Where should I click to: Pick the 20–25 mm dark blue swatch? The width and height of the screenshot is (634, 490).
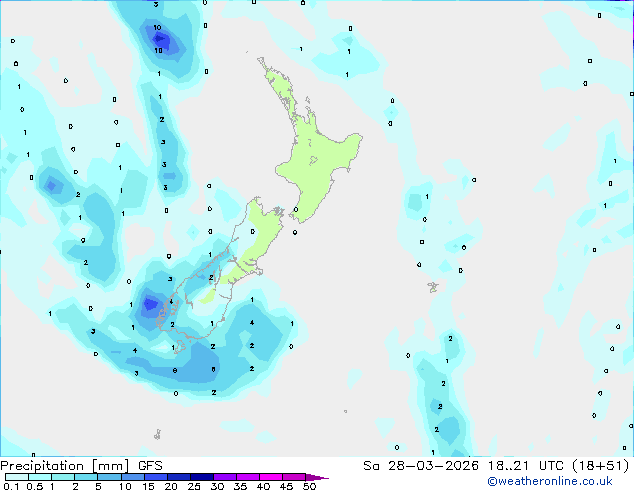179,477
